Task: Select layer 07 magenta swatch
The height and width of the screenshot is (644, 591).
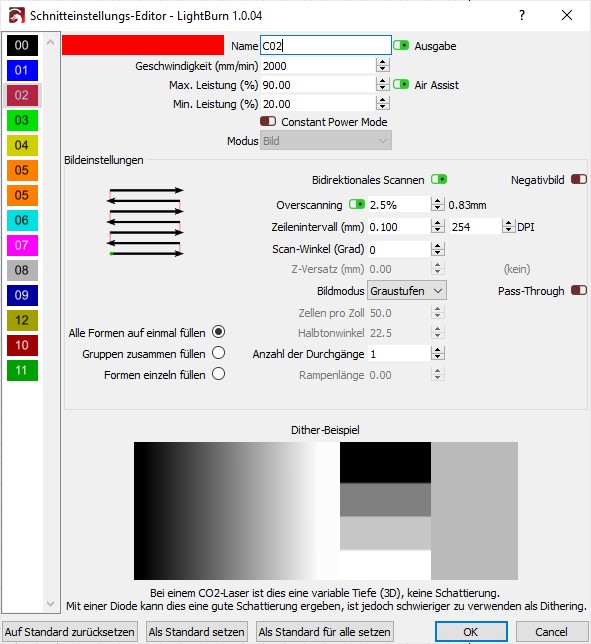Action: click(x=22, y=245)
